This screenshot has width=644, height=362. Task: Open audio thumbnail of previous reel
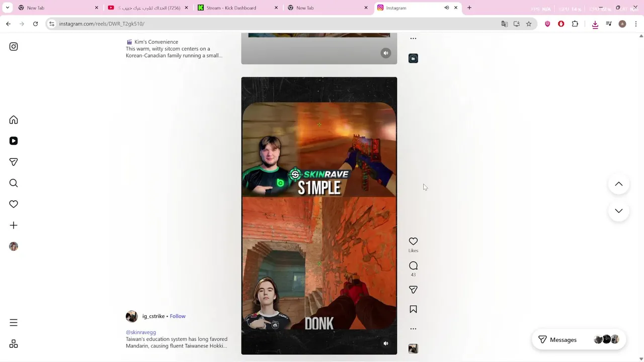click(x=413, y=58)
